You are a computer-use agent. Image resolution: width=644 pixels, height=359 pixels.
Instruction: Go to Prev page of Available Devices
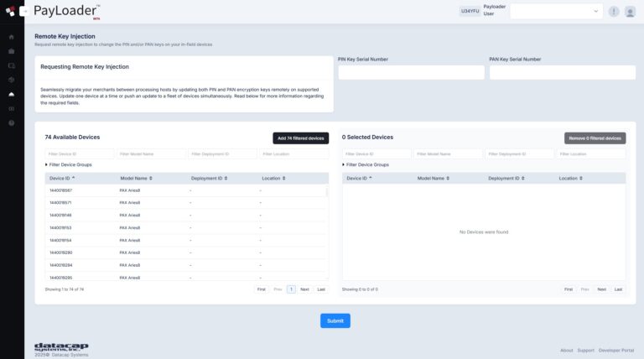tap(278, 289)
